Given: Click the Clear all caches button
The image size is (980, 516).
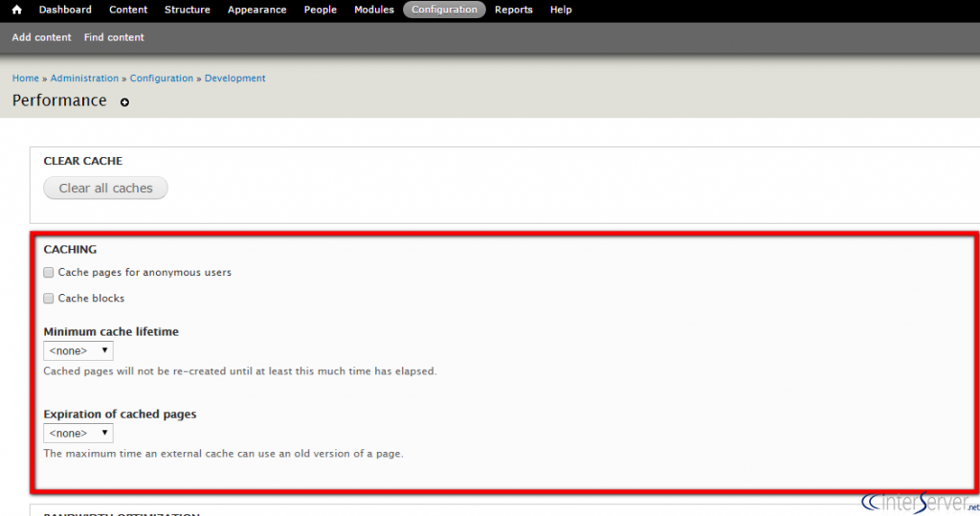Looking at the screenshot, I should pyautogui.click(x=105, y=188).
